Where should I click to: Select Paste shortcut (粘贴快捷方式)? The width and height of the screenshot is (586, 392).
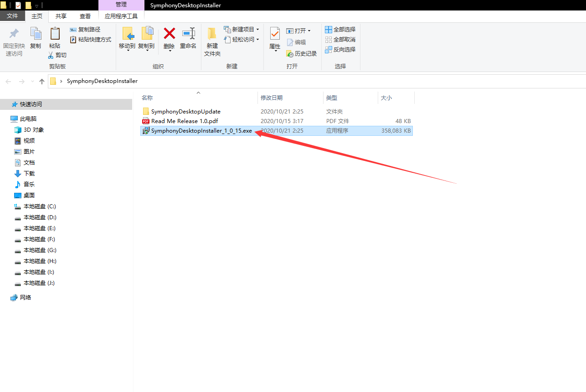click(x=91, y=40)
